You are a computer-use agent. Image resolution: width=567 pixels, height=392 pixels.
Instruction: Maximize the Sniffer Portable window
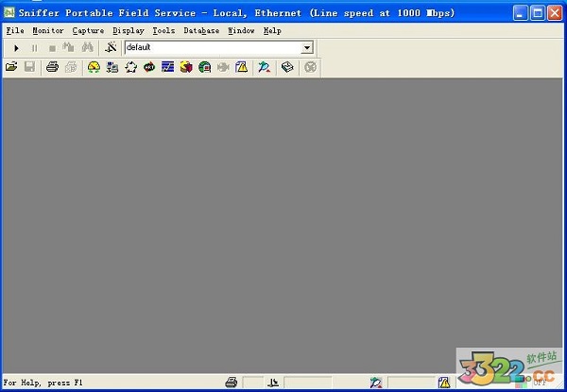[x=538, y=13]
